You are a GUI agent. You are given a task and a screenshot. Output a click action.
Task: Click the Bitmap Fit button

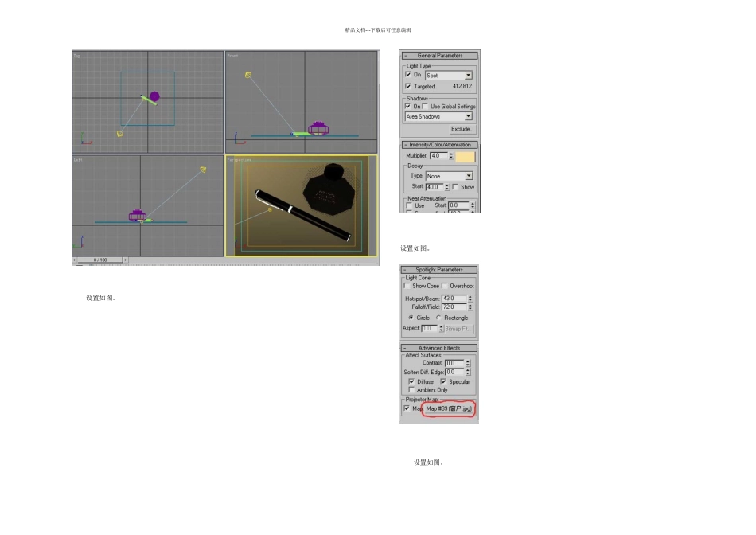coord(459,329)
